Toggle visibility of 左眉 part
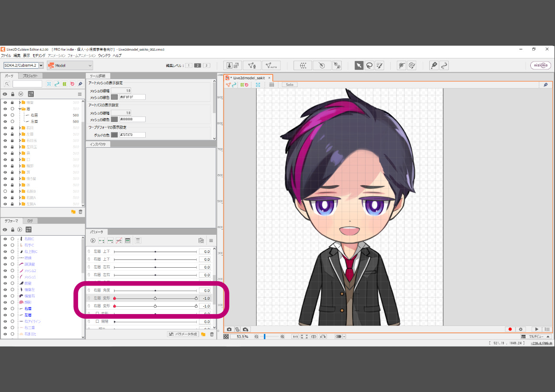The height and width of the screenshot is (392, 555). (5, 122)
